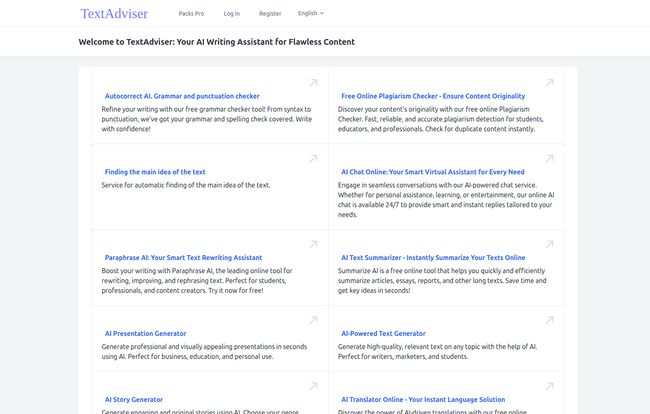Click arrow icon on AI-Powered Text Generator card
Viewport: 650px width, 414px height.
pyautogui.click(x=549, y=320)
